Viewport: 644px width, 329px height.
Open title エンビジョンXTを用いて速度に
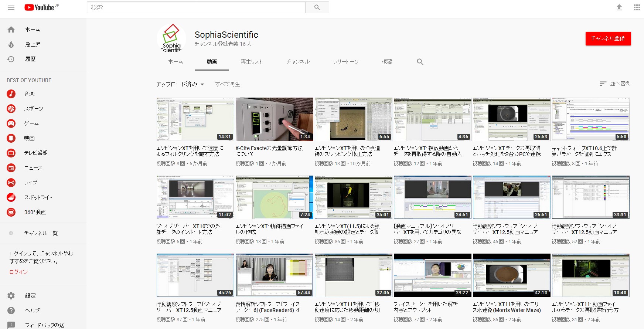[x=190, y=151]
